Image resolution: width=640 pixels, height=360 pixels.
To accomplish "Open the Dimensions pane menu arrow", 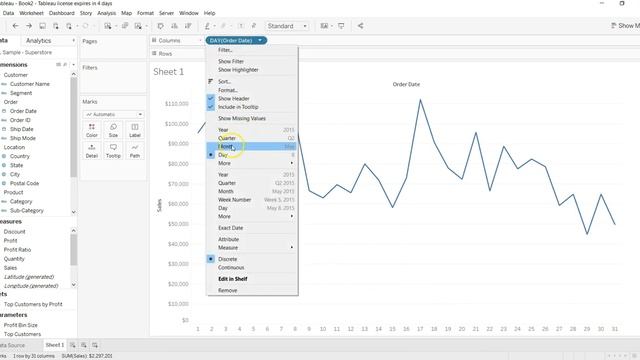I will pyautogui.click(x=73, y=64).
